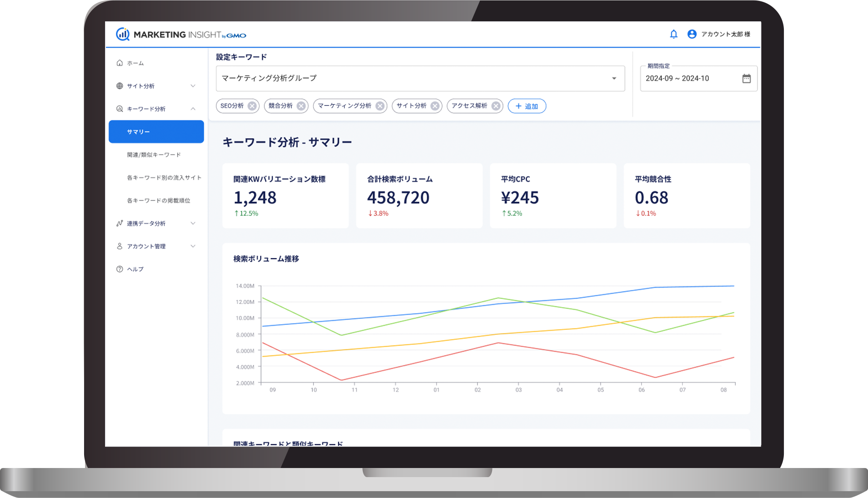
Task: Open the notification bell
Action: [x=673, y=34]
